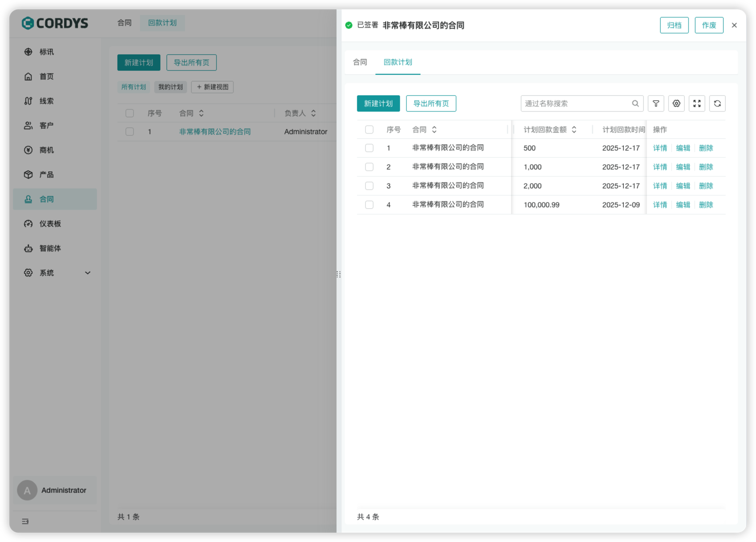
Task: Open the 线索 section in sidebar
Action: [46, 101]
